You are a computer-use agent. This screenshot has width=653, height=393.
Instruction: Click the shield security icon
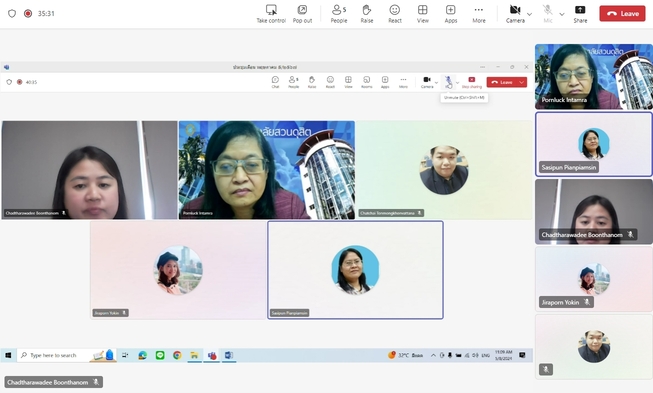tap(12, 13)
